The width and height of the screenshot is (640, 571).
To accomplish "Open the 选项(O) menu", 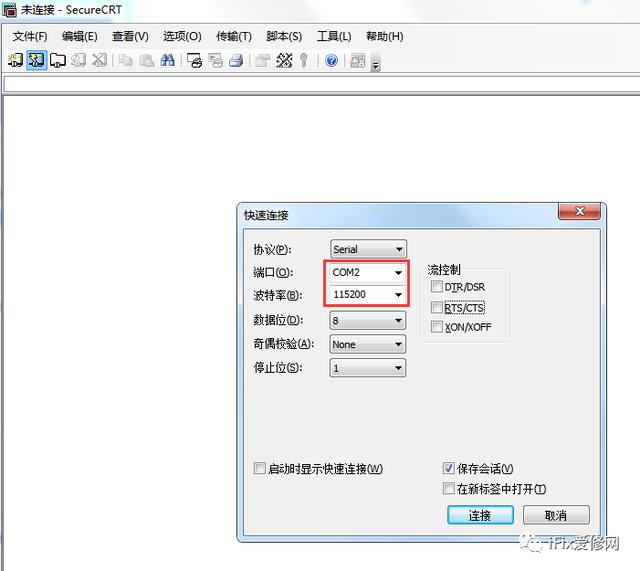I will pos(182,36).
